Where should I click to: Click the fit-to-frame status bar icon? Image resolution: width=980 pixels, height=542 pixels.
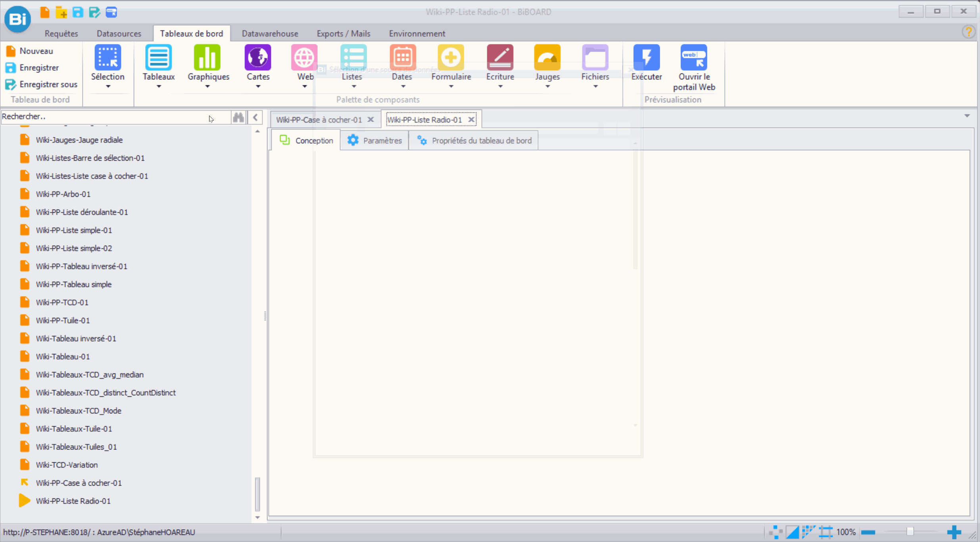(x=826, y=532)
